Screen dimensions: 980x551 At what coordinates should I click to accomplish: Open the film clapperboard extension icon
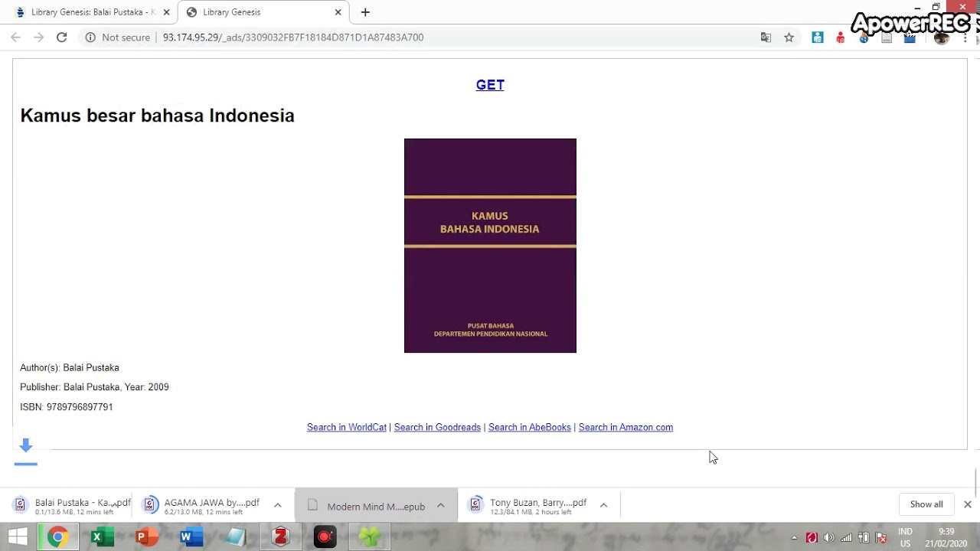(910, 37)
